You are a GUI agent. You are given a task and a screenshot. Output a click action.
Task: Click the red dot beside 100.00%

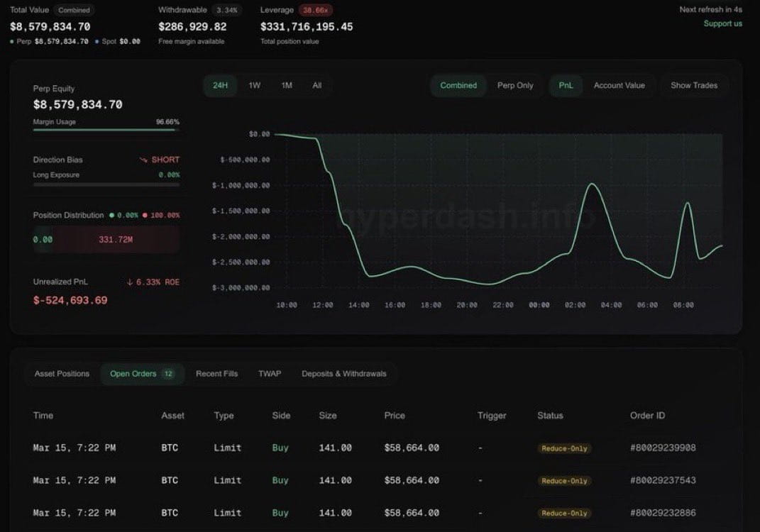145,215
